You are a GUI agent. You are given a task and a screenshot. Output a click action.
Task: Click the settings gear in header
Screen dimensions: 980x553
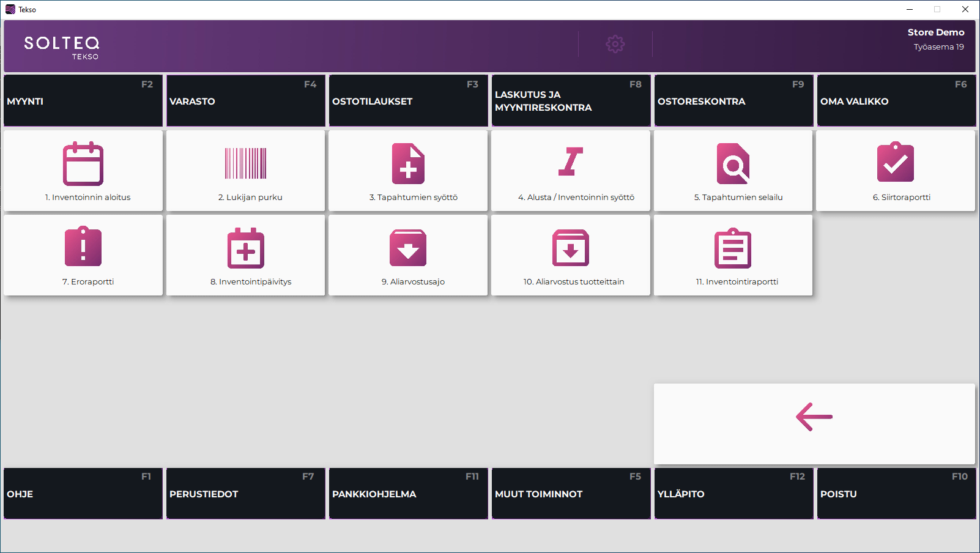coord(615,44)
